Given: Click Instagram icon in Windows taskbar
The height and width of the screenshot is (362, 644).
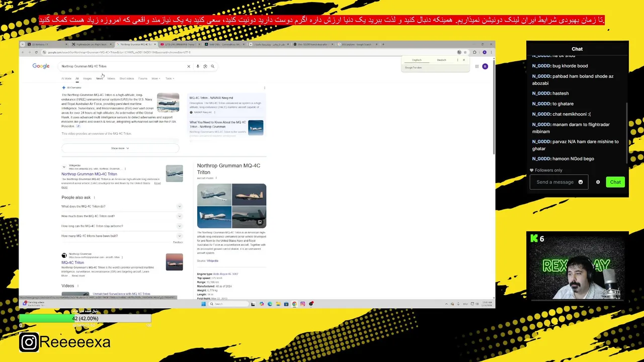Looking at the screenshot, I should [x=302, y=304].
